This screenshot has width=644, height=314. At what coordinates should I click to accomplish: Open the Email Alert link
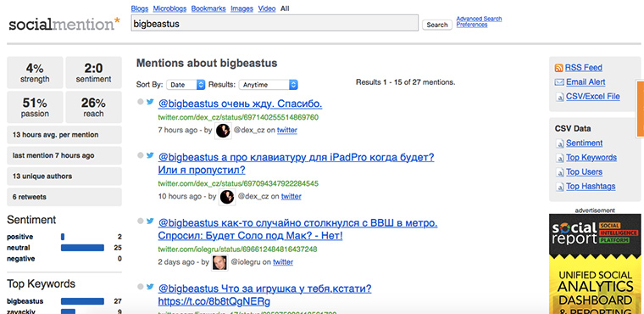point(586,82)
